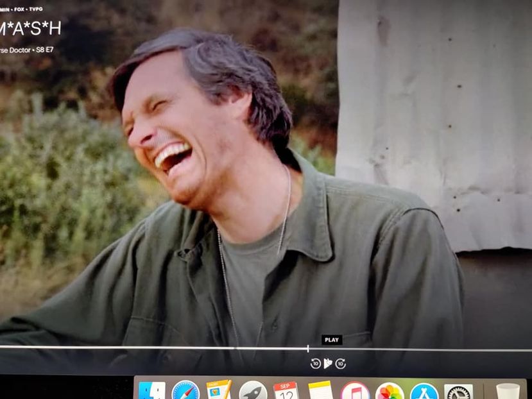Skip forward 10 seconds

point(341,364)
